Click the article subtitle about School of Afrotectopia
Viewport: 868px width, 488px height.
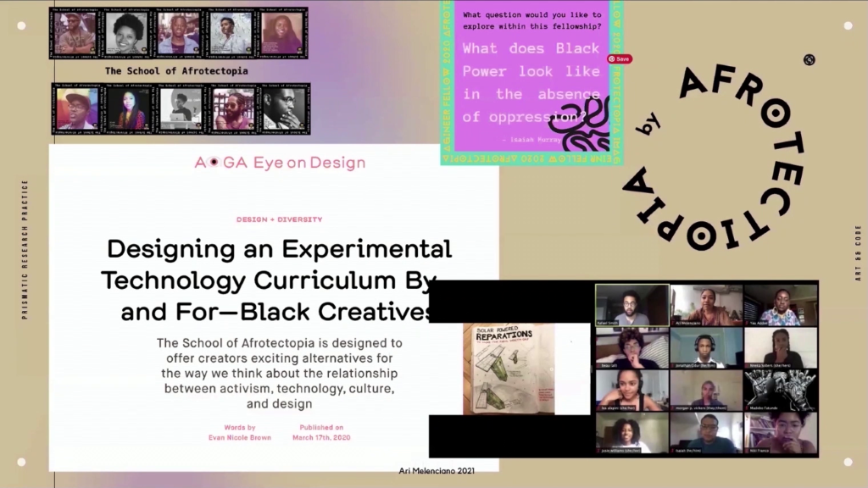coord(280,373)
